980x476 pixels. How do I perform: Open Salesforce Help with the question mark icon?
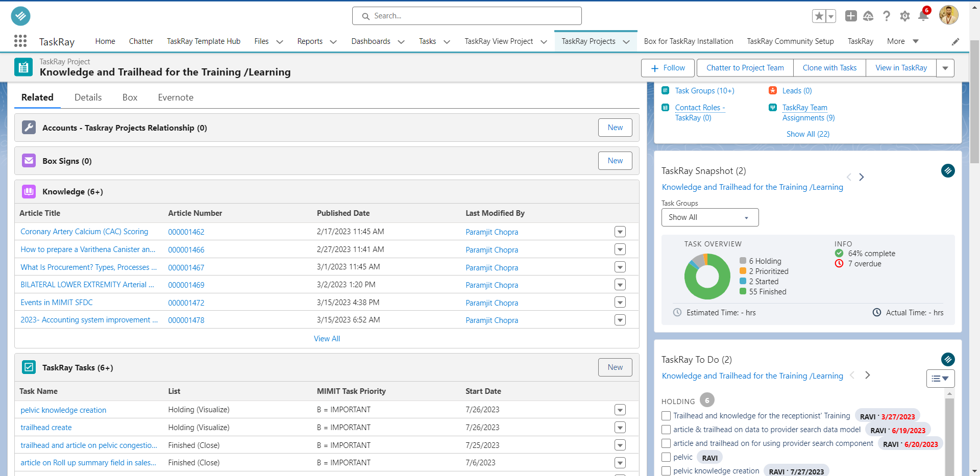pos(887,16)
